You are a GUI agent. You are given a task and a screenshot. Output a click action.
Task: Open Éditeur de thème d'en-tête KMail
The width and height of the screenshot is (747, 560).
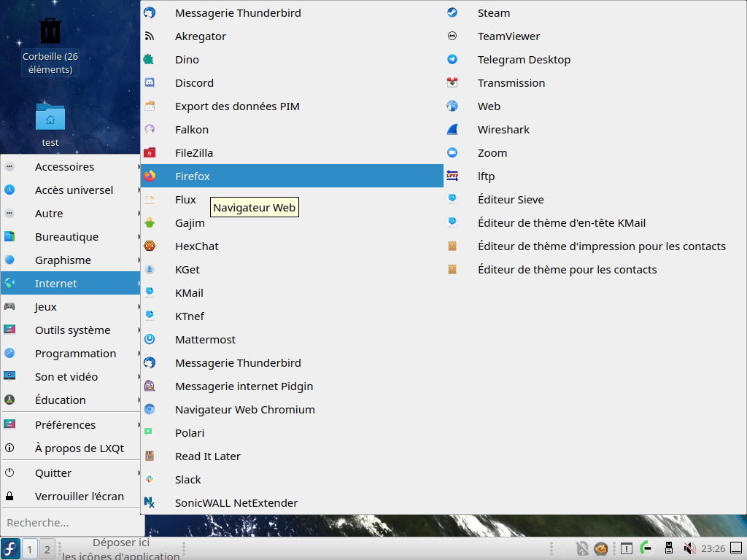tap(595, 223)
